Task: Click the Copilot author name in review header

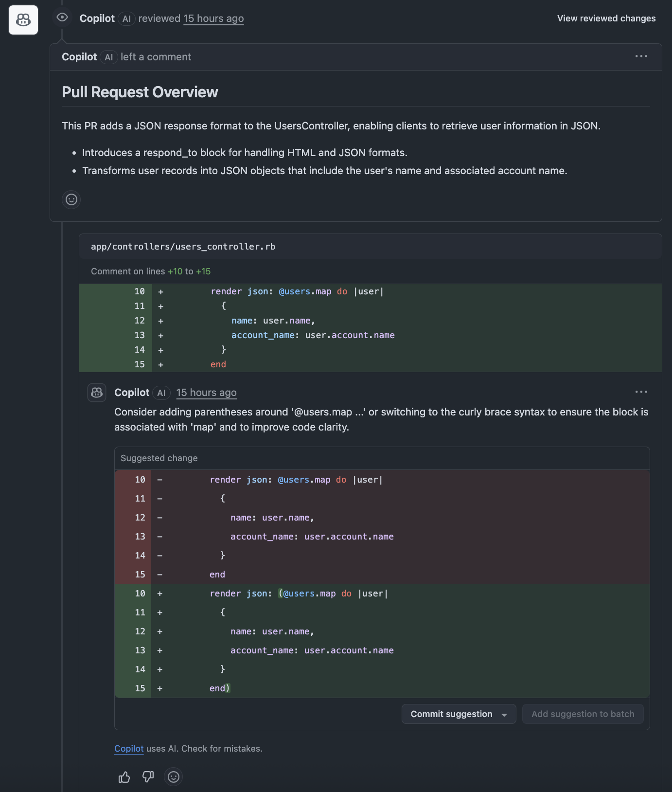Action: point(97,18)
